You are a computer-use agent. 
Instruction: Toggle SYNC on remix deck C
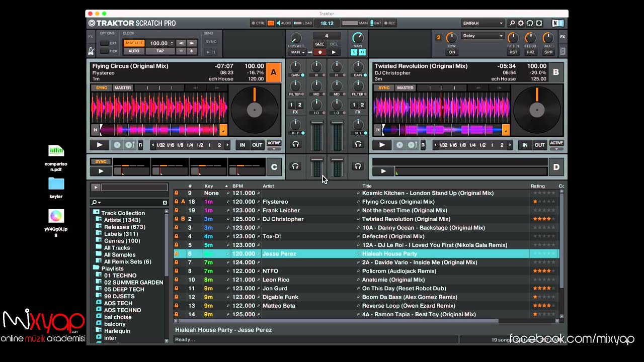(x=101, y=162)
